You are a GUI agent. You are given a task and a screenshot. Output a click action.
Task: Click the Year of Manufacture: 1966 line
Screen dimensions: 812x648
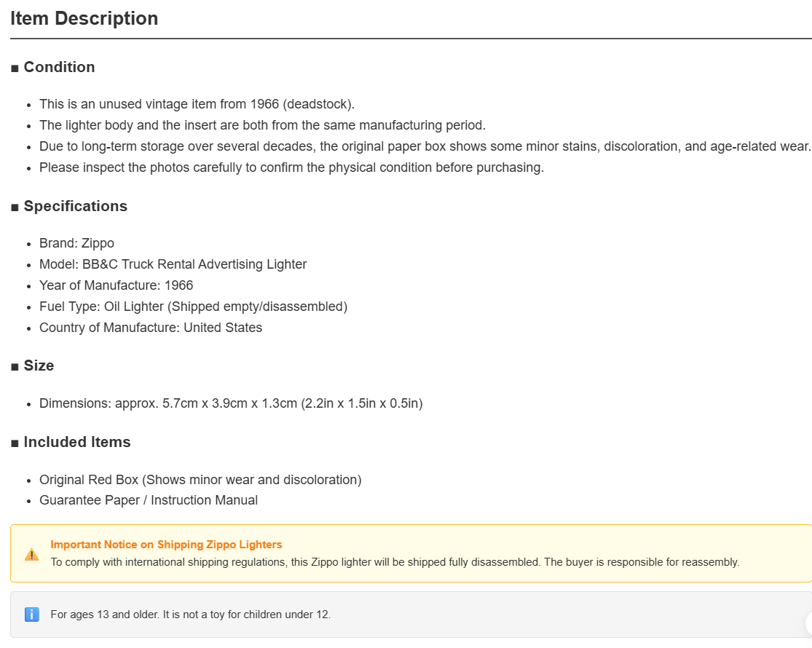coord(116,285)
